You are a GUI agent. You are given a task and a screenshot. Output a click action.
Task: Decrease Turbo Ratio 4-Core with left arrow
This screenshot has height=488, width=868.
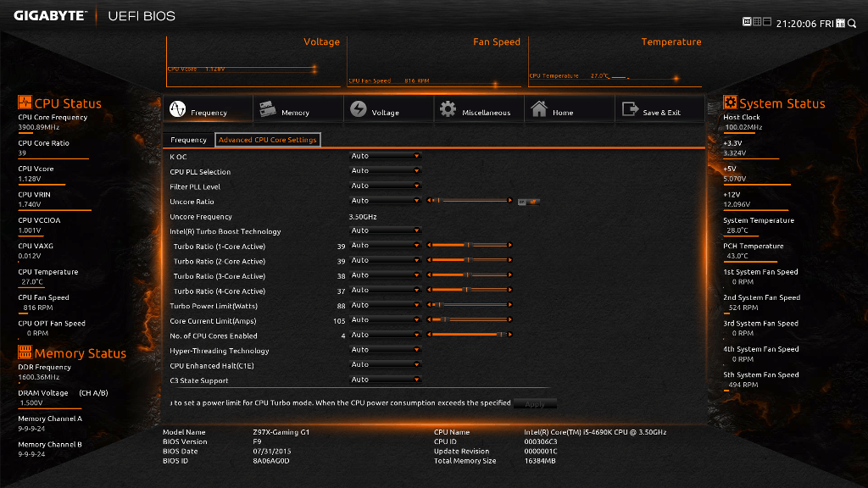pos(429,290)
